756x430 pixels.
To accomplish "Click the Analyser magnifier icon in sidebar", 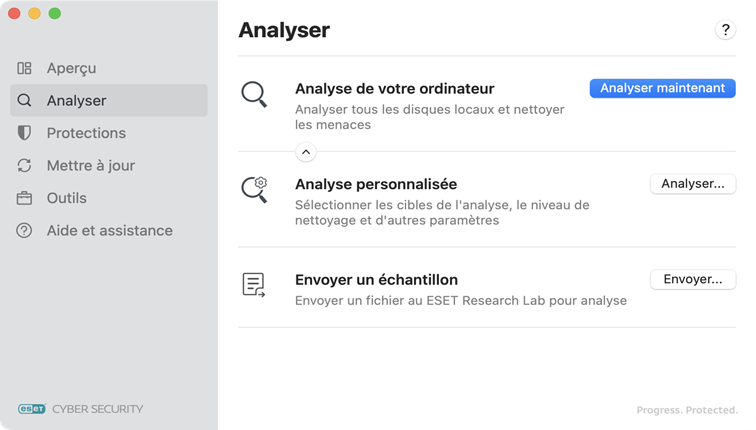I will [x=25, y=101].
